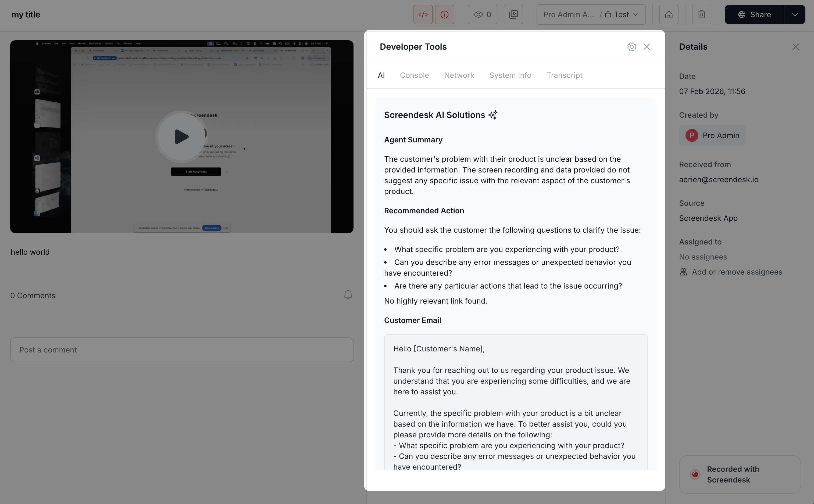Open the System Info tab
The width and height of the screenshot is (814, 504).
(x=510, y=75)
